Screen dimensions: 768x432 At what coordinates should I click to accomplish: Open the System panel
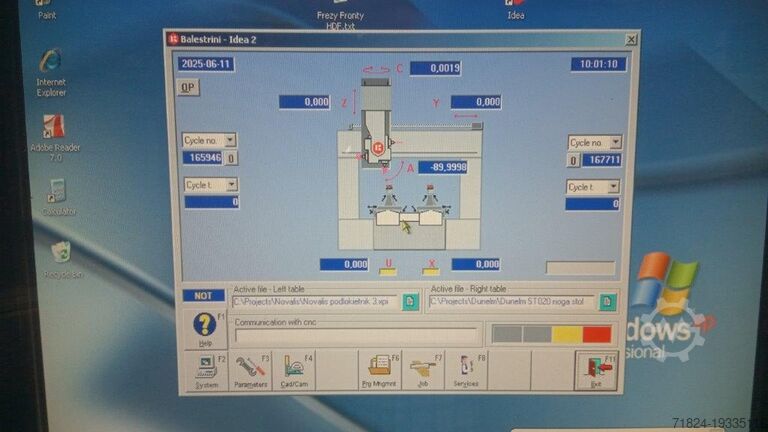tap(207, 370)
